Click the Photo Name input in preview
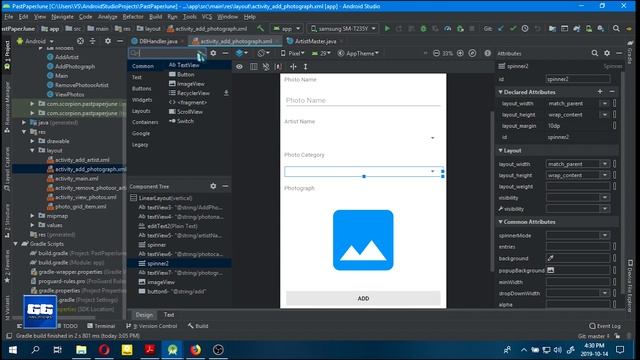The image size is (640, 360). 363,100
